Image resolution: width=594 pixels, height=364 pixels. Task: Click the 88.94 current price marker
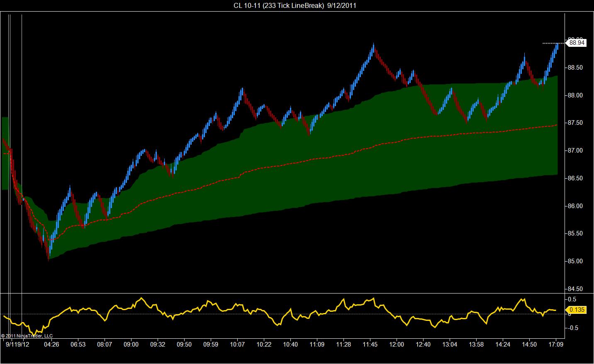click(x=576, y=43)
